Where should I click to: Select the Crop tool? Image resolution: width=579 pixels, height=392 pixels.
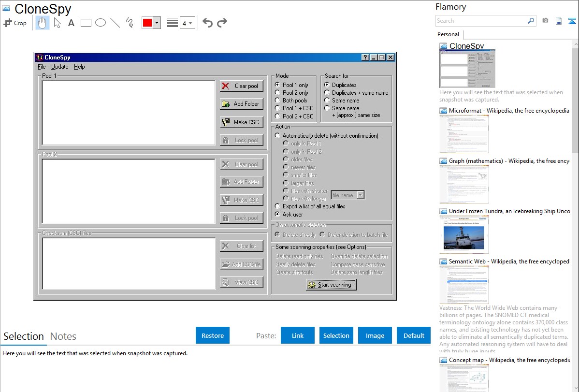(15, 23)
